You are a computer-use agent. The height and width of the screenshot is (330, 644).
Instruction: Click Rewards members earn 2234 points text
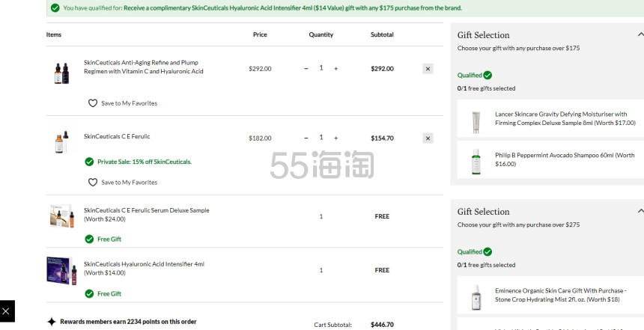pyautogui.click(x=128, y=322)
